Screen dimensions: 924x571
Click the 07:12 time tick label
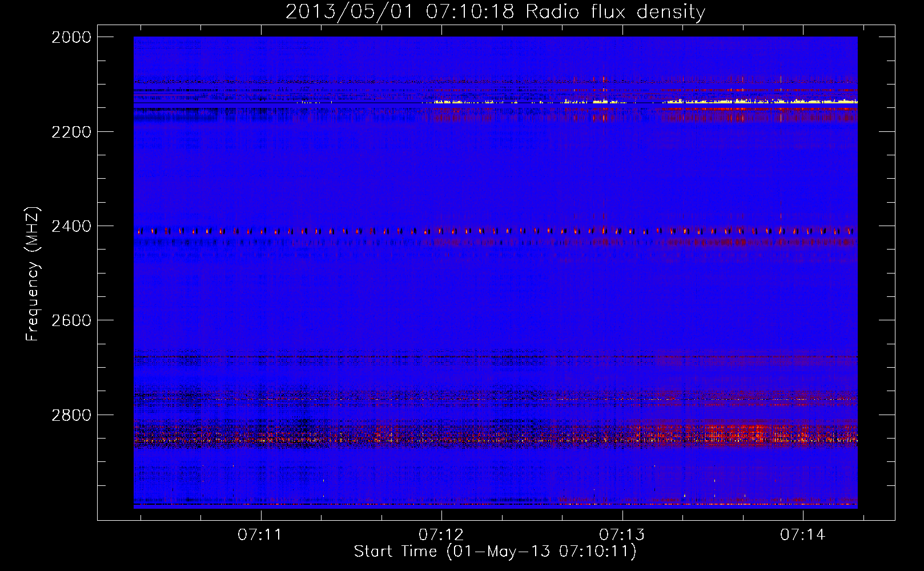click(x=441, y=534)
